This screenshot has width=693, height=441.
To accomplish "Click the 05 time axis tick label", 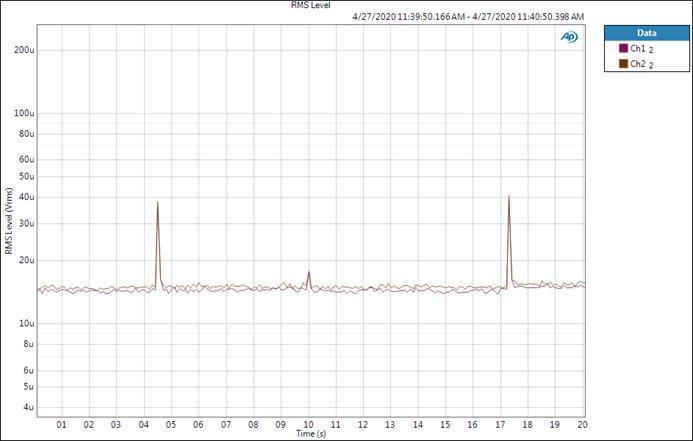I will pos(171,425).
